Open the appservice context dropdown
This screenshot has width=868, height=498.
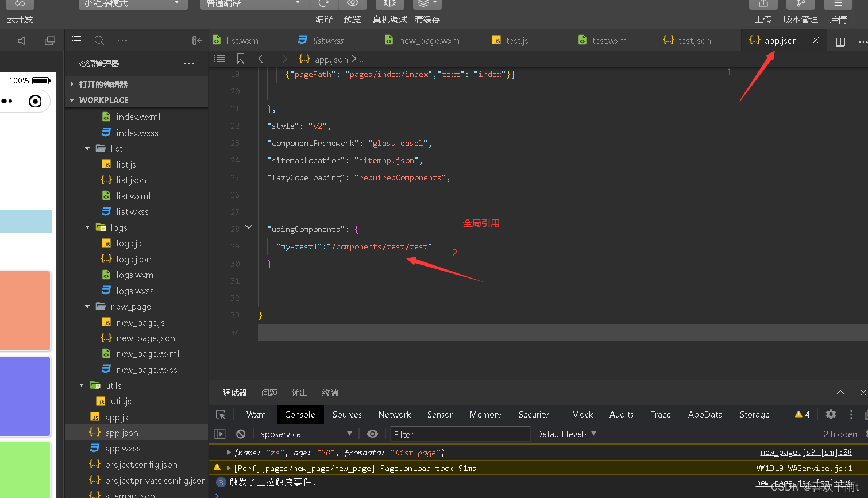306,434
